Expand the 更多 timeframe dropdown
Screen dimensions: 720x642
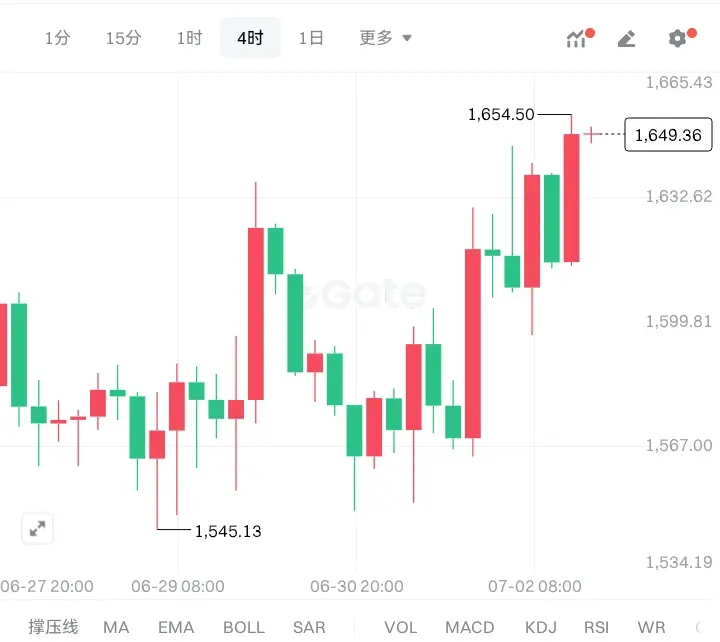point(385,38)
